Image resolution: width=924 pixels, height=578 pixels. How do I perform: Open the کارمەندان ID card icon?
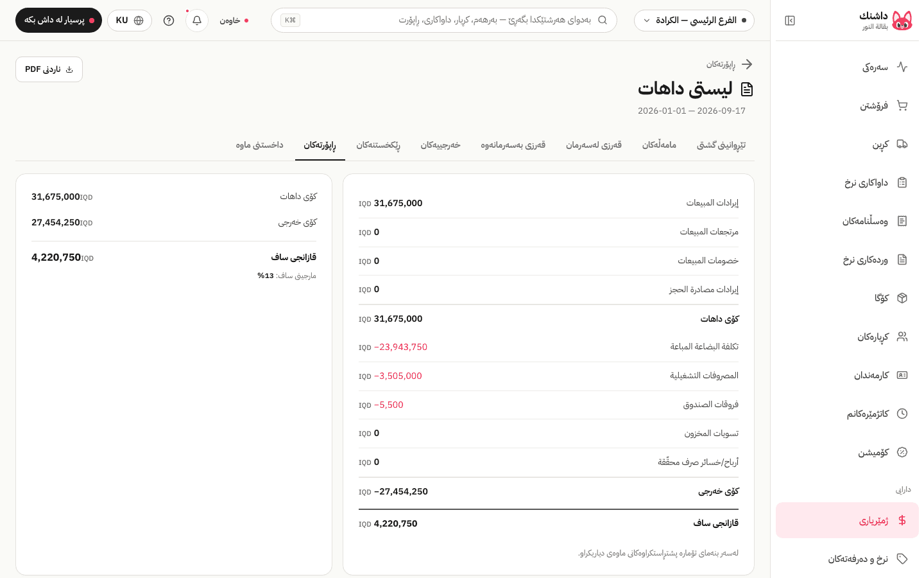pyautogui.click(x=902, y=375)
